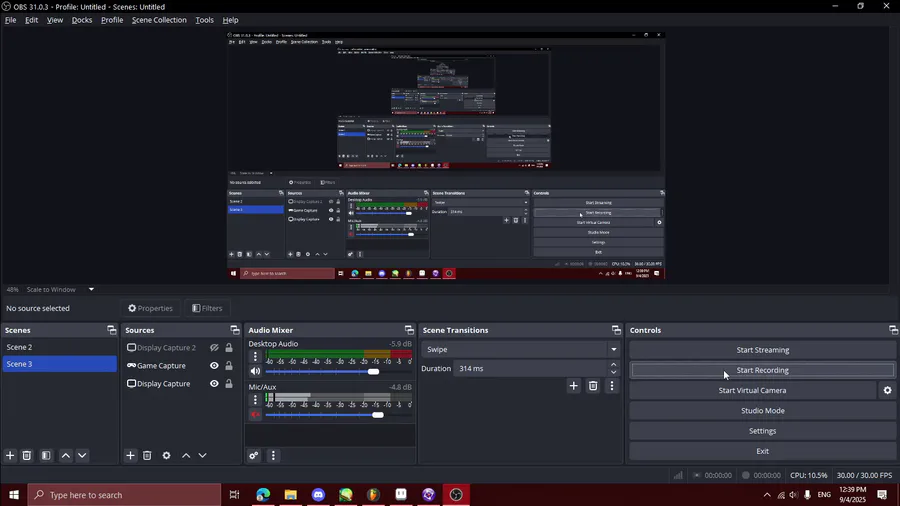Select Scene 2 in Scenes list
Screen dimensions: 900x506
[60, 347]
